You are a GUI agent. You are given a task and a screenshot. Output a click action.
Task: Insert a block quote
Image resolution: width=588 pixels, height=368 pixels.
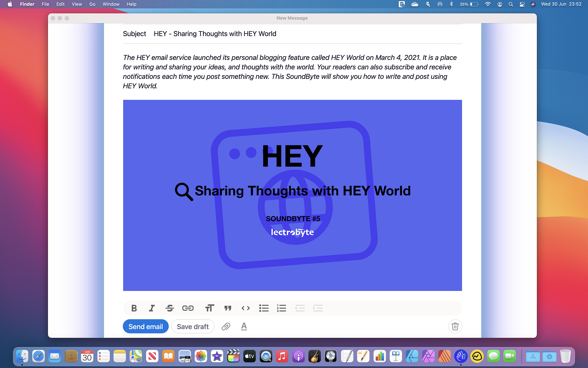pyautogui.click(x=228, y=308)
